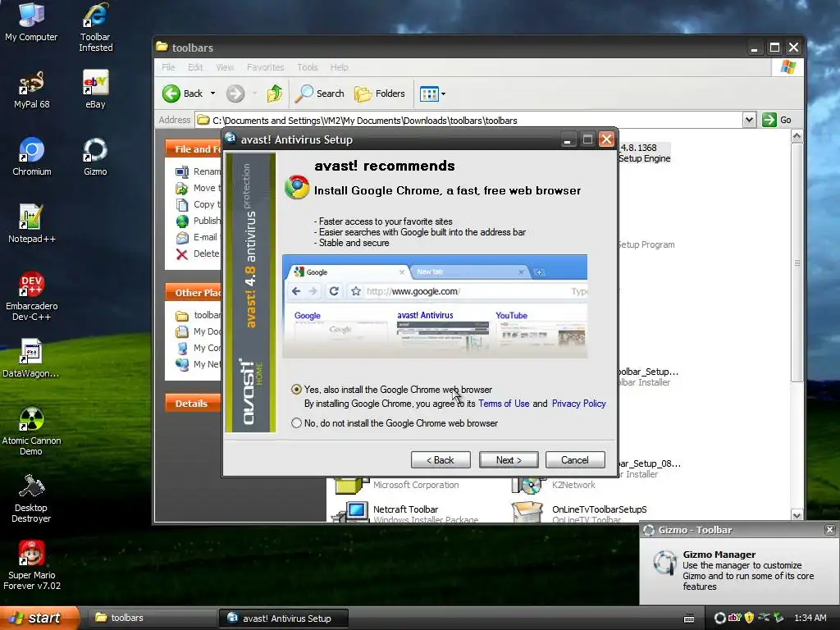Click the E-mail task icon in sidebar
Screen dimensions: 840x630
(182, 237)
